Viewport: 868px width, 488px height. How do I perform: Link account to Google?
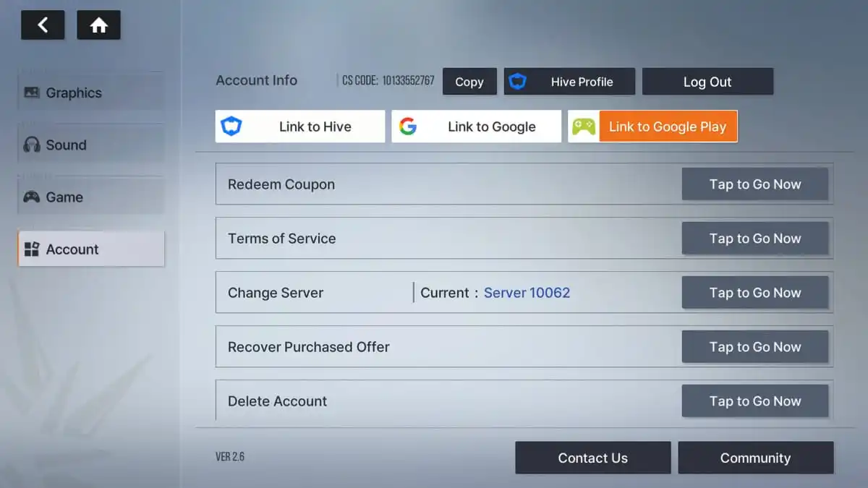476,127
